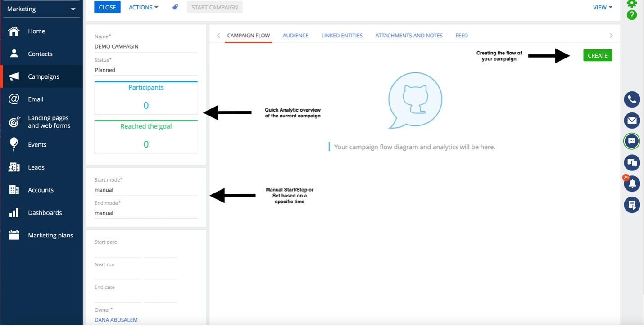The image size is (644, 327).
Task: Click the green help question mark
Action: (632, 15)
